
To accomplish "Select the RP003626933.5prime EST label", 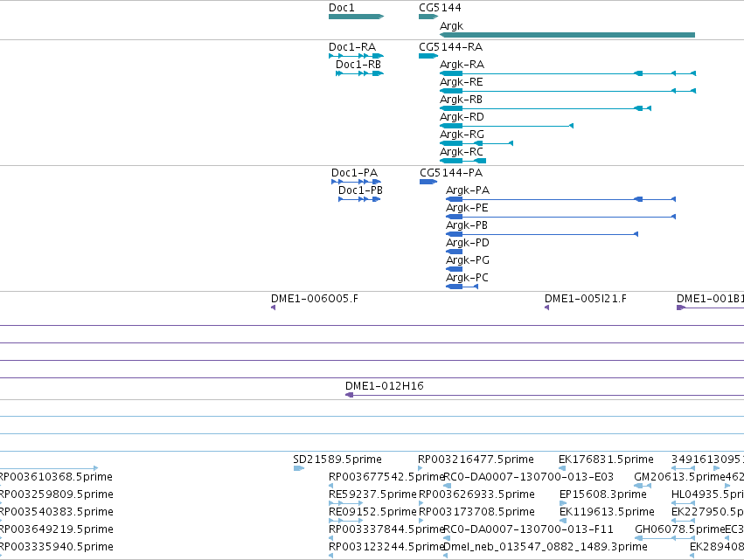I will pyautogui.click(x=476, y=494).
